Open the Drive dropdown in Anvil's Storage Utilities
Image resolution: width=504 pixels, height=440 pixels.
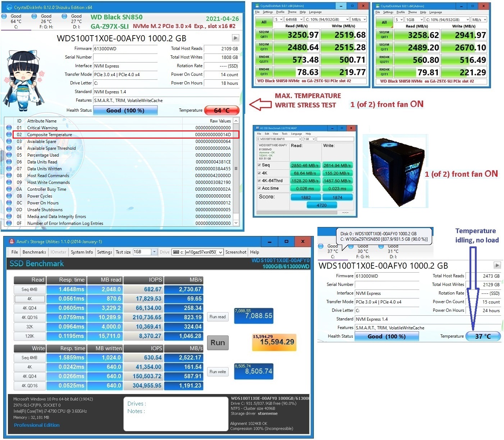coord(197,252)
